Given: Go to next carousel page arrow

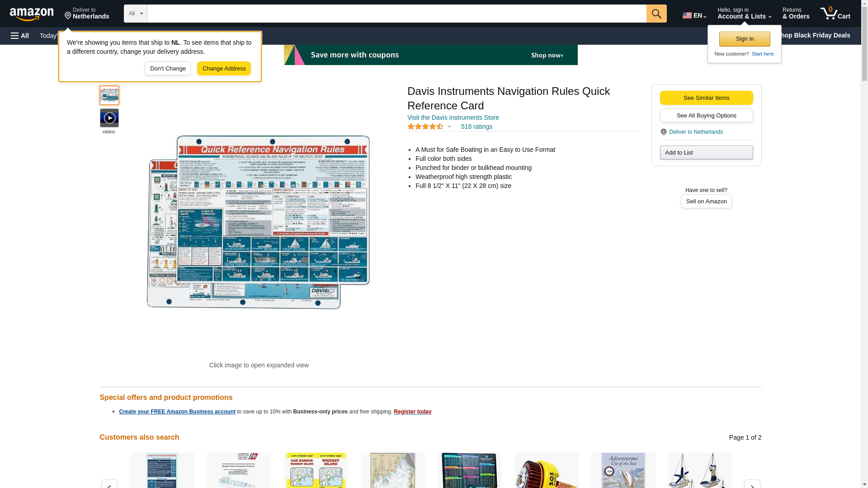Looking at the screenshot, I should tap(751, 484).
